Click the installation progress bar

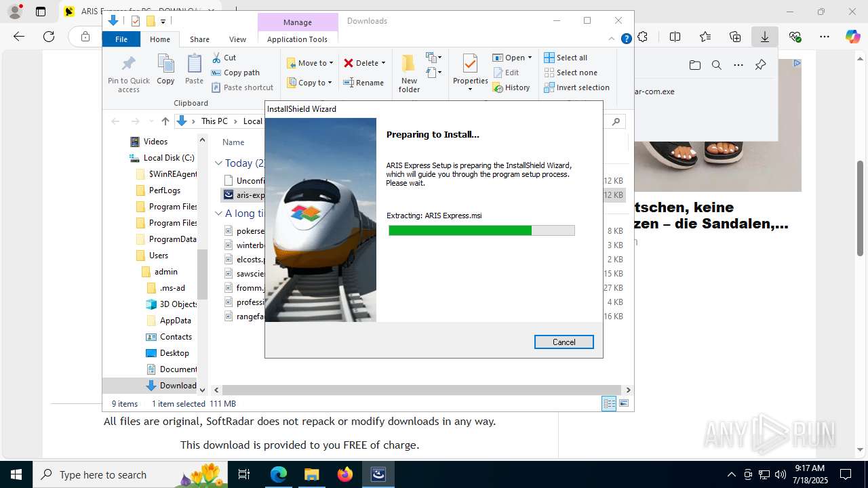click(481, 230)
